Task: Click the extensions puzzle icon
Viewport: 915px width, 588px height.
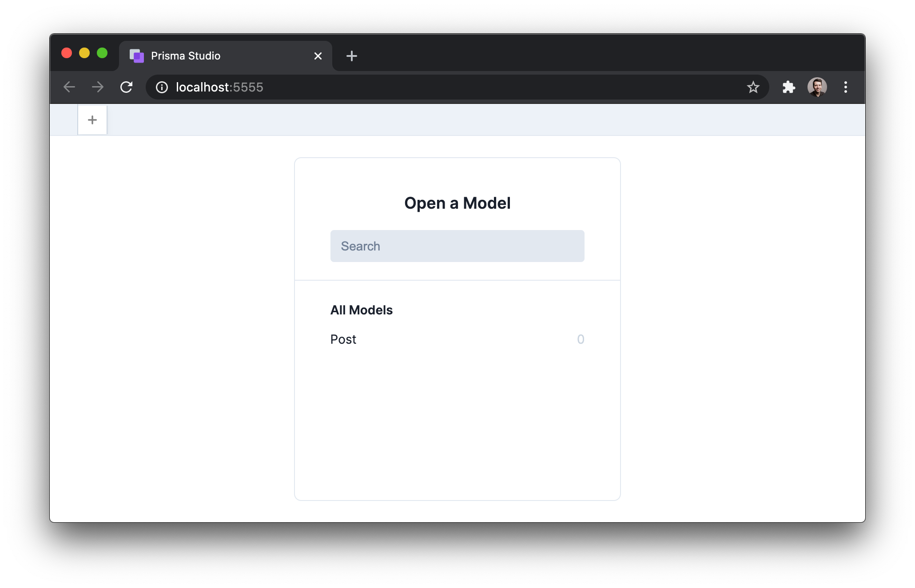Action: [788, 87]
